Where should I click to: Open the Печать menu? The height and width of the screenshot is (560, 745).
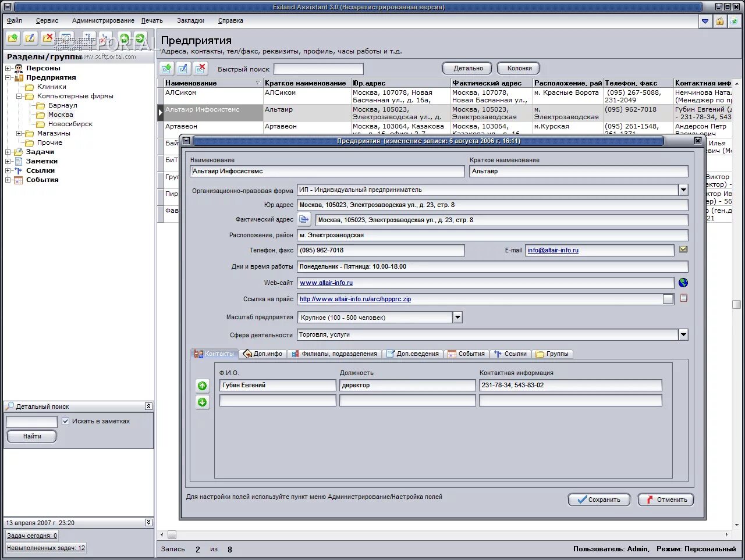pos(152,20)
